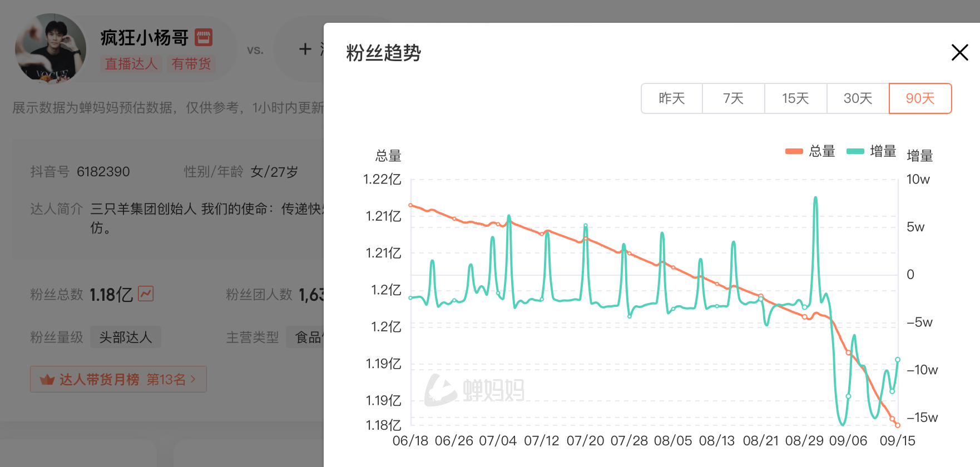Screen dimensions: 980x467
Task: Close the 粉丝趋势 popup with X
Action: click(x=959, y=53)
